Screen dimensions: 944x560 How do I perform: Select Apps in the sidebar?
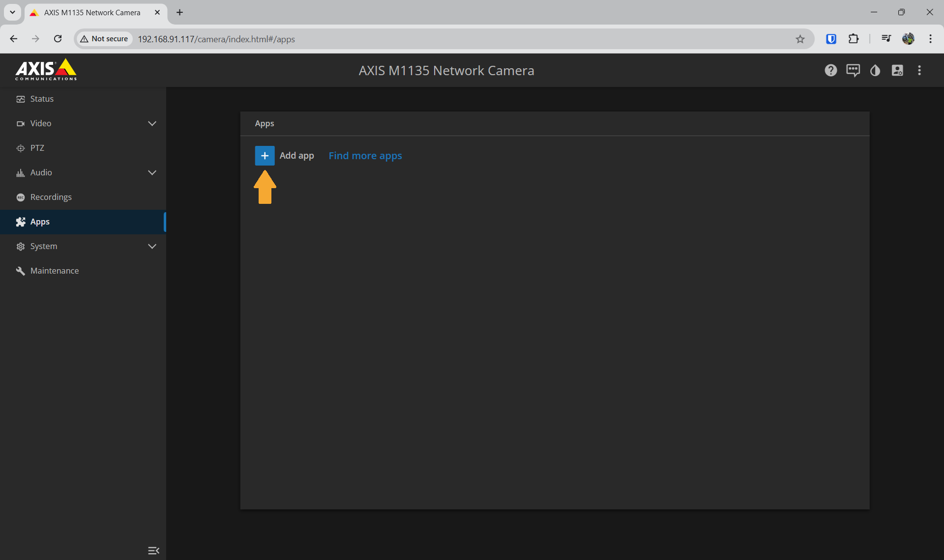[83, 222]
